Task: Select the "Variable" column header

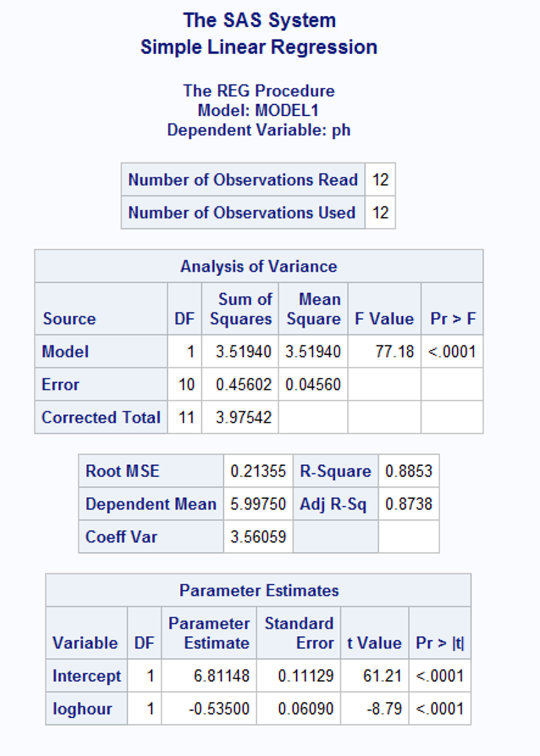Action: click(x=85, y=643)
